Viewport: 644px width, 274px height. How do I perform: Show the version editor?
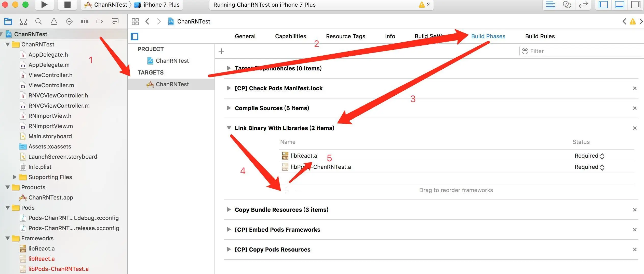click(583, 5)
